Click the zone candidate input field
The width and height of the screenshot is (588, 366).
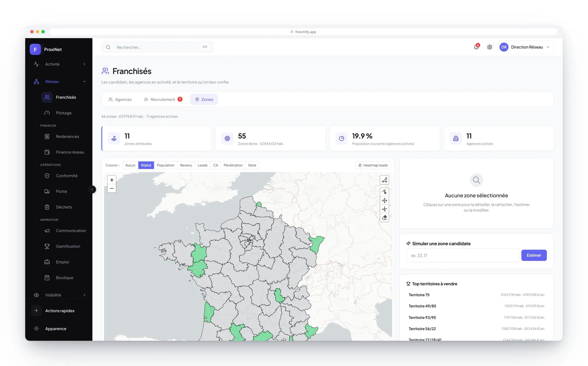[462, 255]
